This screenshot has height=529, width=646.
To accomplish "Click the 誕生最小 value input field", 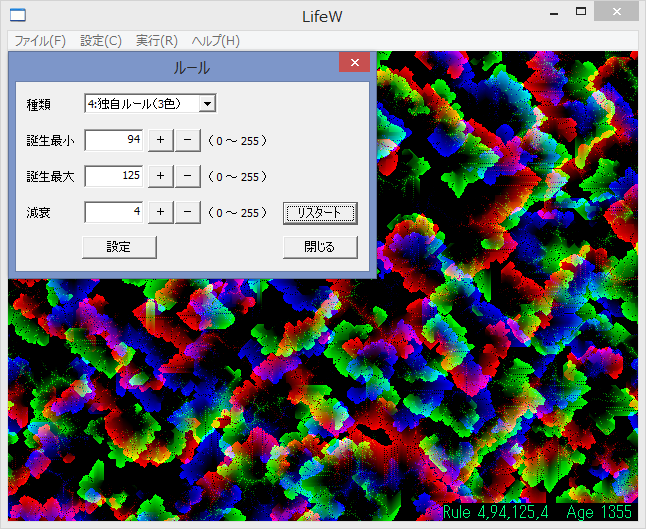I will 114,140.
